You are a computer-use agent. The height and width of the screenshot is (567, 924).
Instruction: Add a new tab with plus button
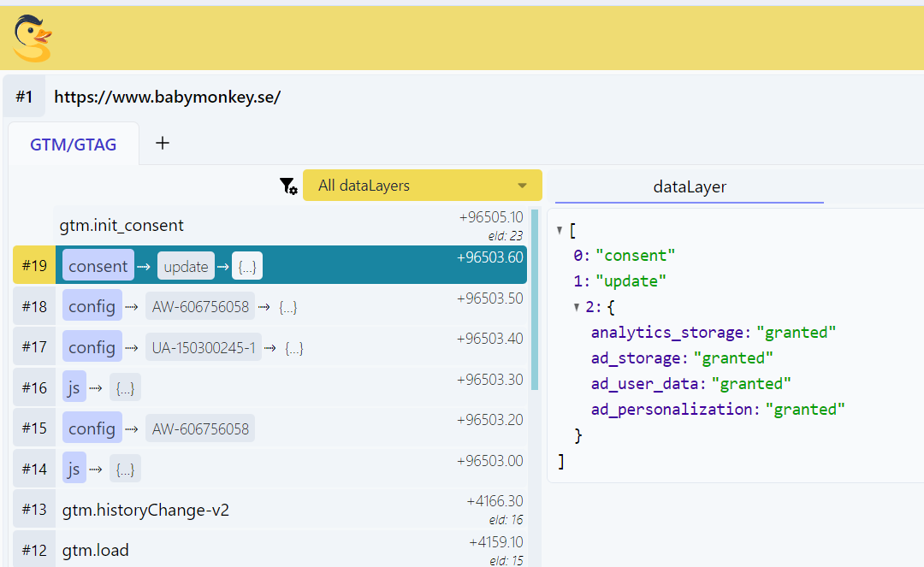(162, 143)
